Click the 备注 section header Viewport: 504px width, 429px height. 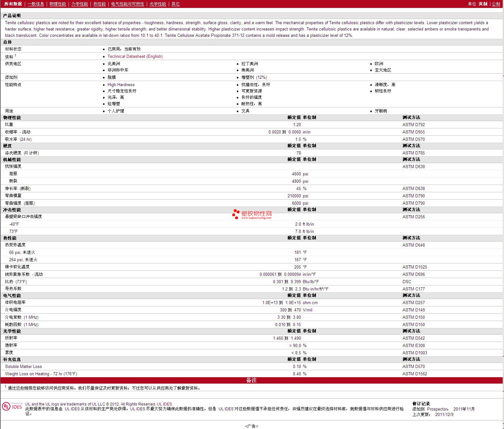tap(251, 380)
